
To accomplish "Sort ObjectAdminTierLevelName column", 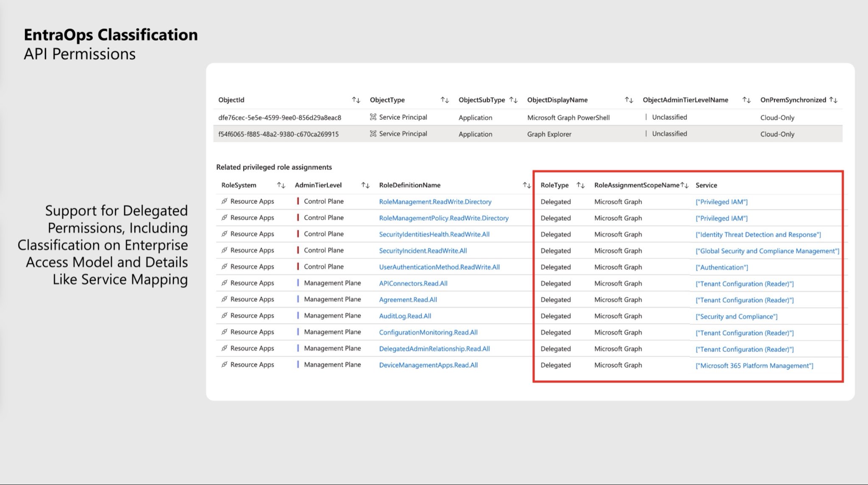I will pyautogui.click(x=746, y=100).
